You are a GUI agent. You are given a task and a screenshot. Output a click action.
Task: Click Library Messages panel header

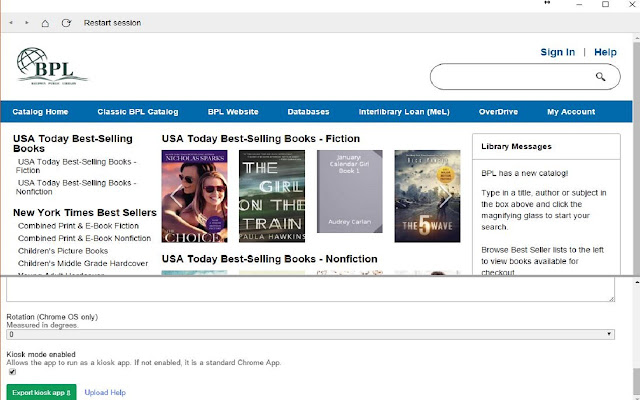[x=546, y=147]
